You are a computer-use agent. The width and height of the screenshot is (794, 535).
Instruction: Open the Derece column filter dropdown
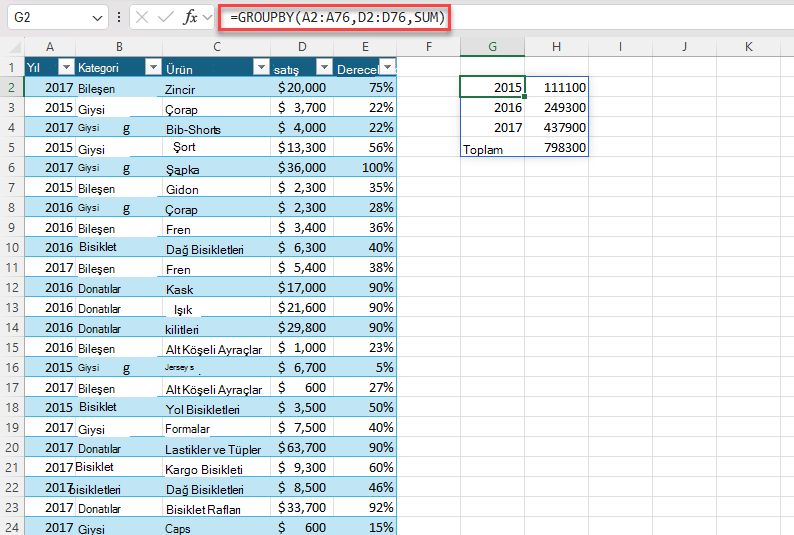tap(387, 67)
